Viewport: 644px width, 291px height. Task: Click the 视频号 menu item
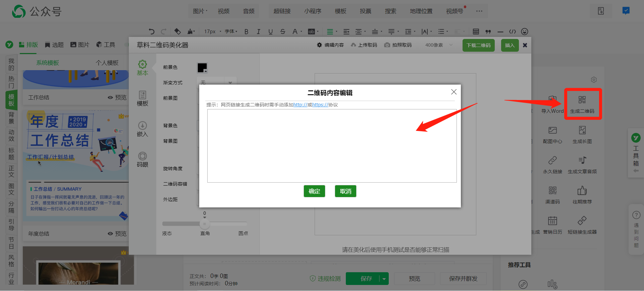[455, 11]
